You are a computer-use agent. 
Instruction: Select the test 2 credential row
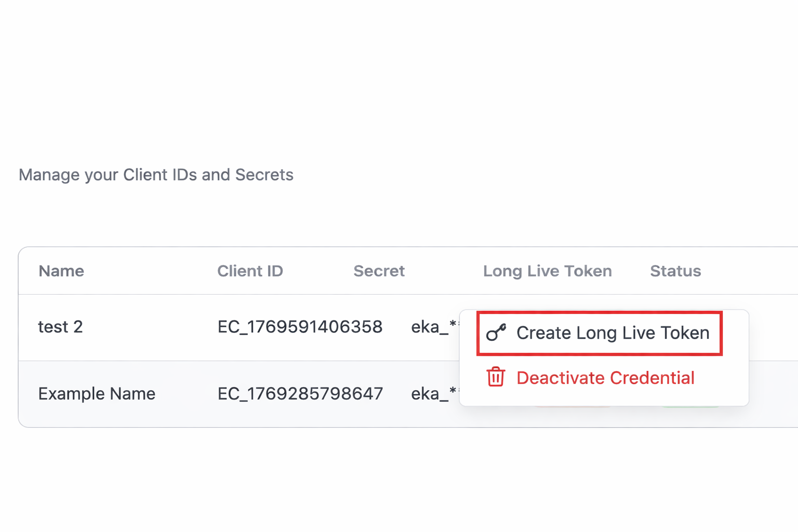208,327
